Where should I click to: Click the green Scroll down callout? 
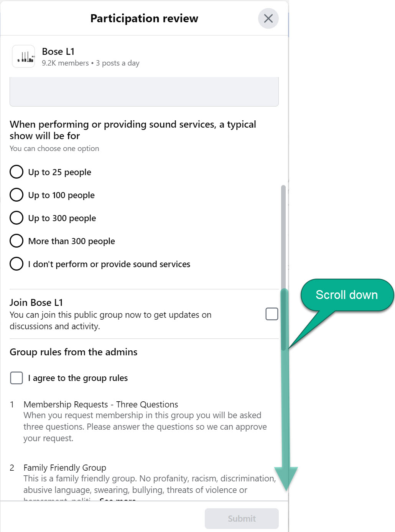[347, 295]
